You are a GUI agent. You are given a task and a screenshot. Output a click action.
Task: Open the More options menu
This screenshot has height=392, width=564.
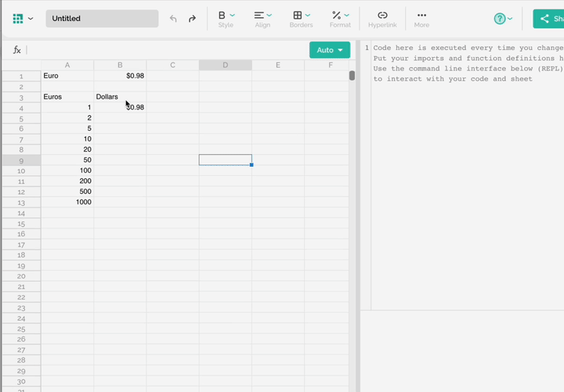pos(421,19)
